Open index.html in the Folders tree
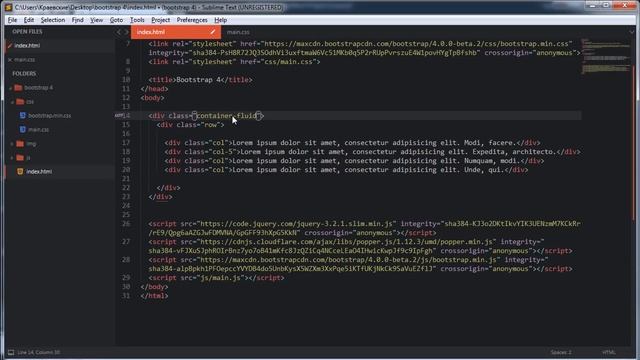The image size is (640, 360). point(39,172)
